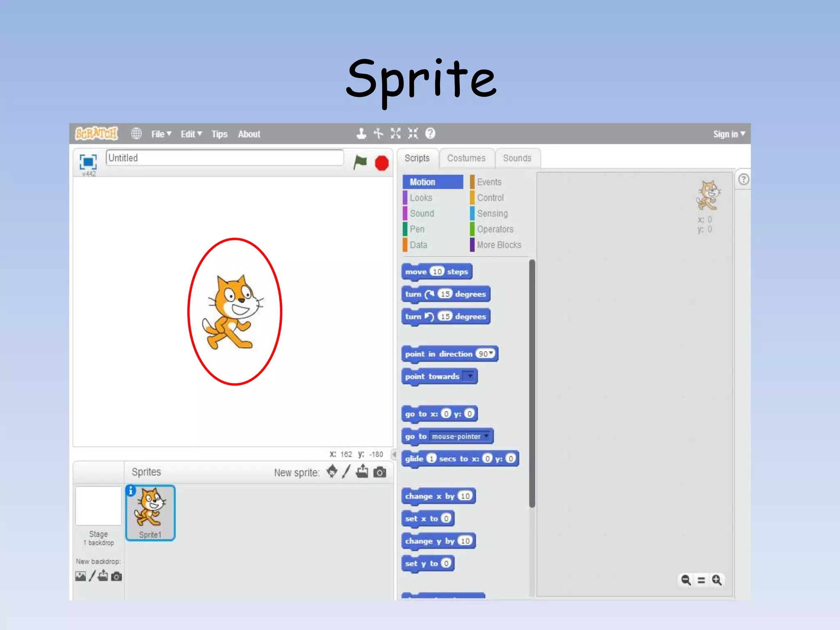The width and height of the screenshot is (840, 630).
Task: Click the glide secs block
Action: click(x=461, y=459)
